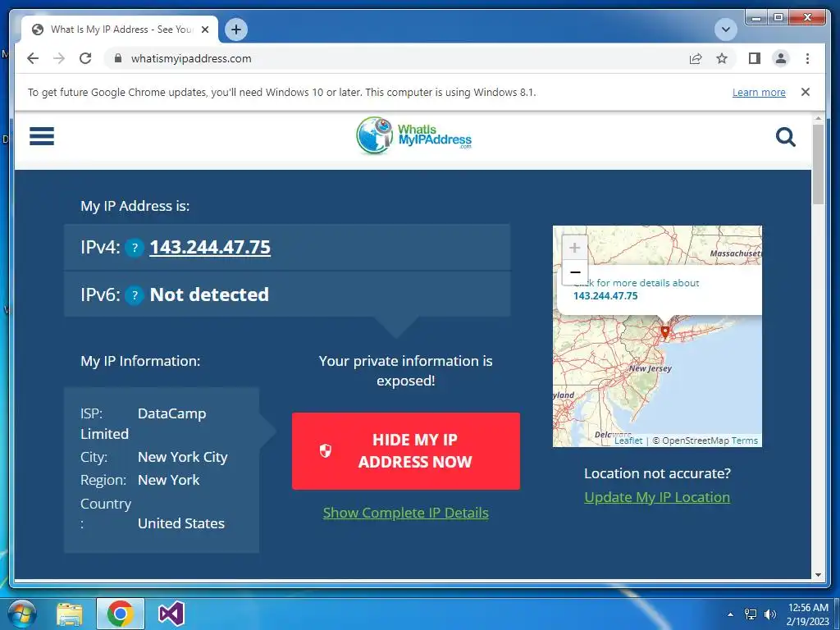Screen dimensions: 840x630
Task: Click the 'DataCamp' ISP value
Action: pyautogui.click(x=172, y=413)
